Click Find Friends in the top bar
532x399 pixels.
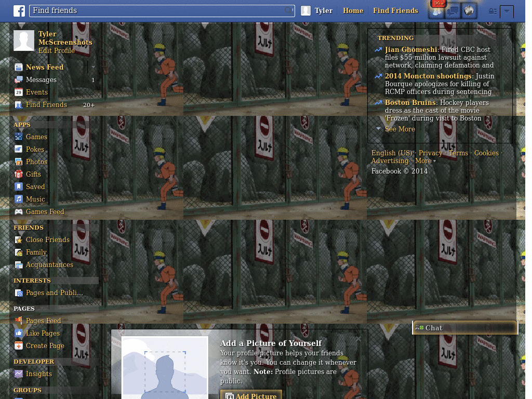point(395,10)
